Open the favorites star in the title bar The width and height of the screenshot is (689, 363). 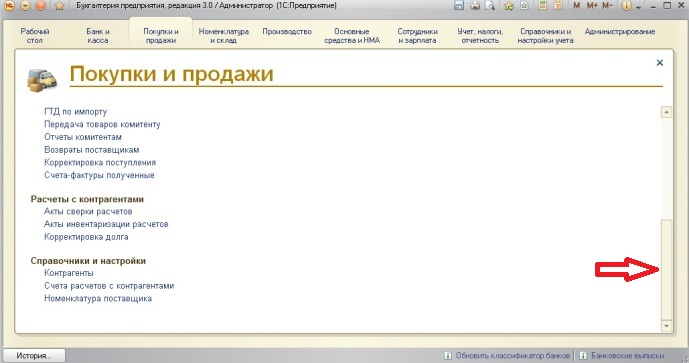coord(60,6)
